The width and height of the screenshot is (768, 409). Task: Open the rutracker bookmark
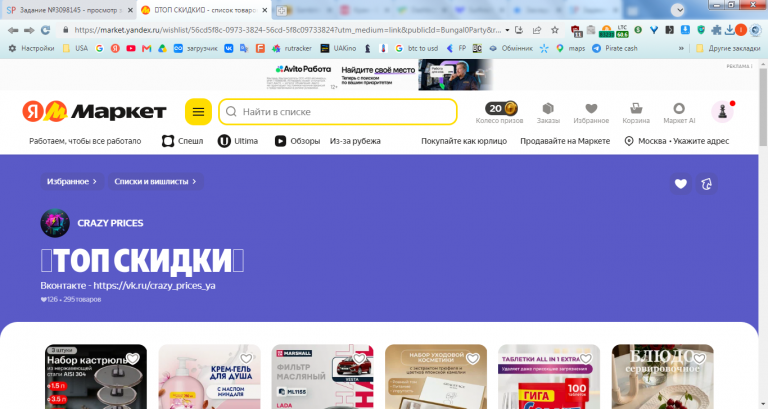tap(292, 48)
